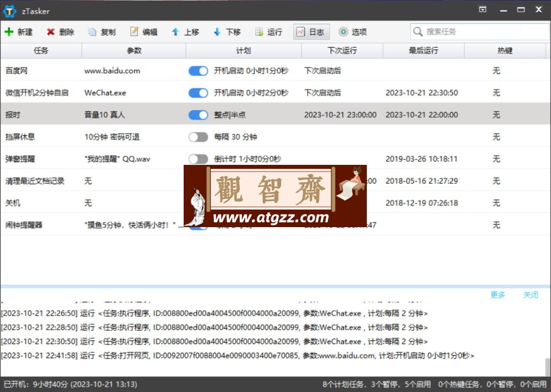Click the 音量10 真人 parameter cell

tap(105, 115)
